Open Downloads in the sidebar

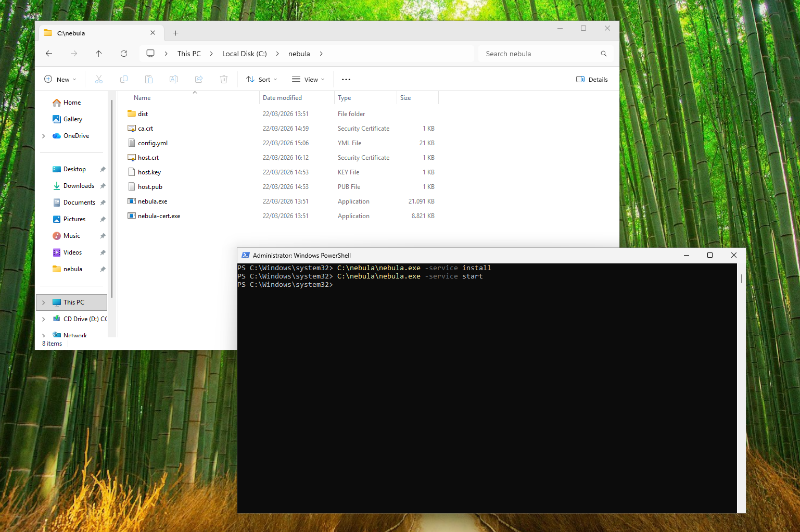(79, 186)
